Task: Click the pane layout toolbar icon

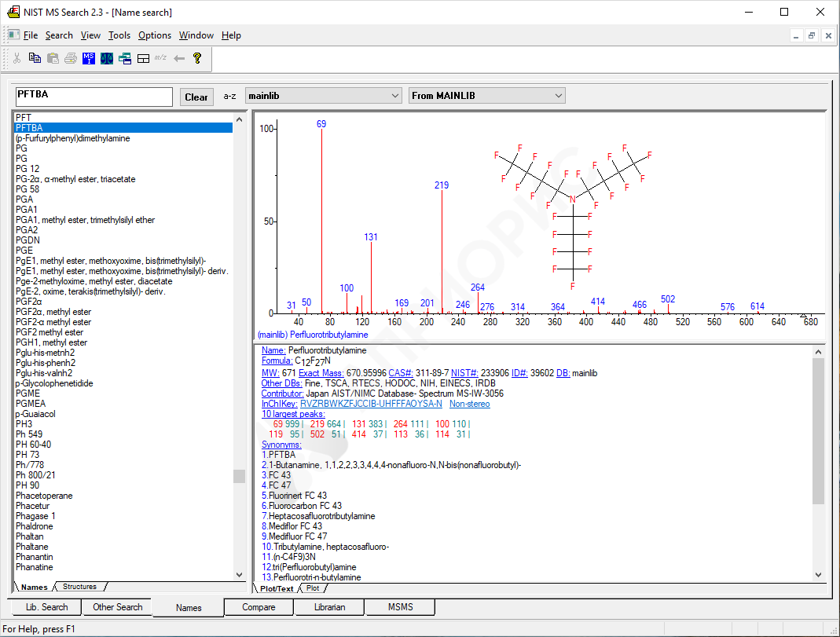Action: point(143,58)
